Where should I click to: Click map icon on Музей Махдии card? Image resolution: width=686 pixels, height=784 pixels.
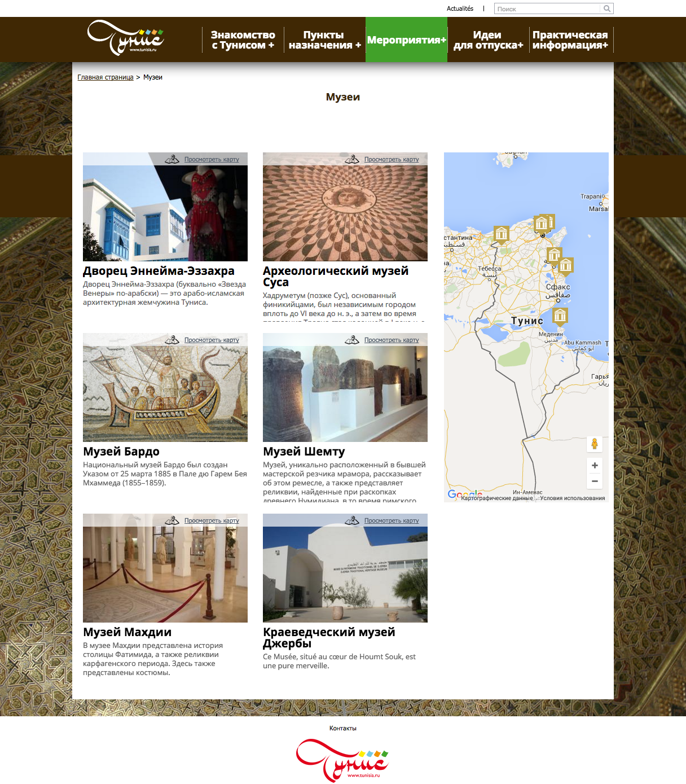(172, 520)
